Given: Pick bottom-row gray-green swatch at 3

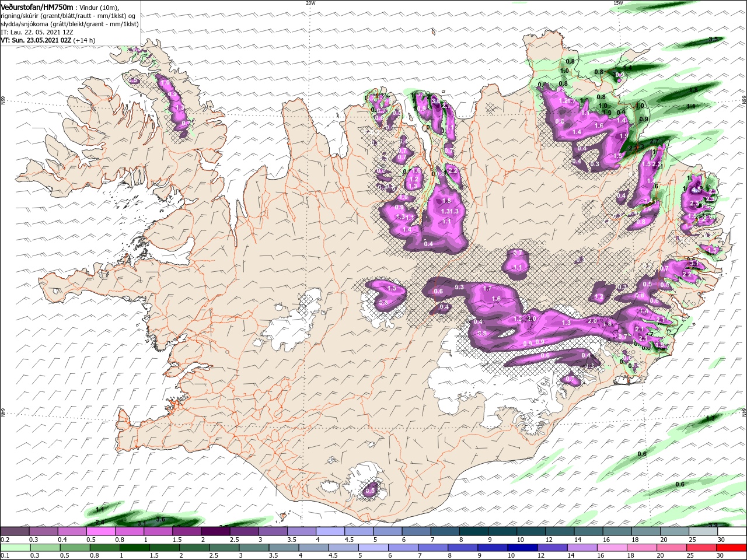Looking at the screenshot, I should point(254,548).
